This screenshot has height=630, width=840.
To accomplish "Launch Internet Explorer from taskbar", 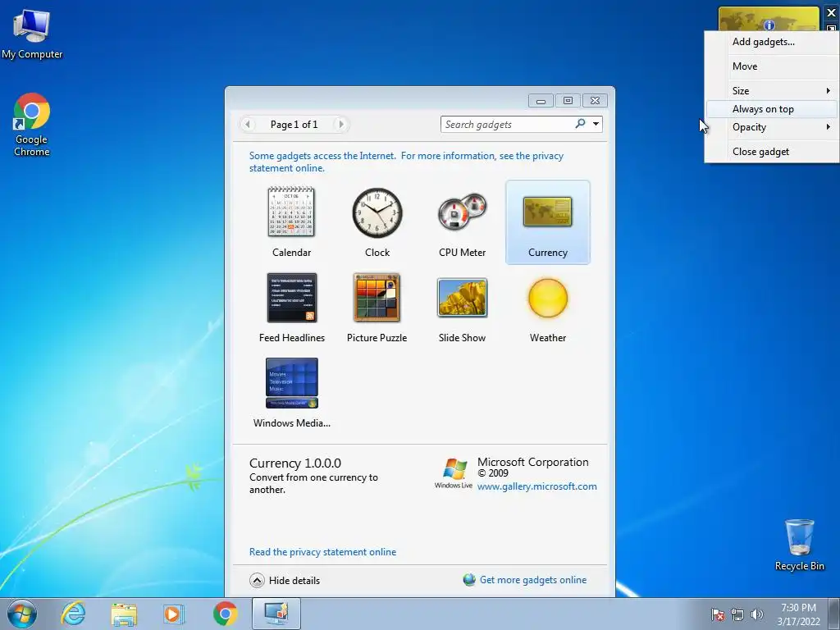I will (x=73, y=614).
